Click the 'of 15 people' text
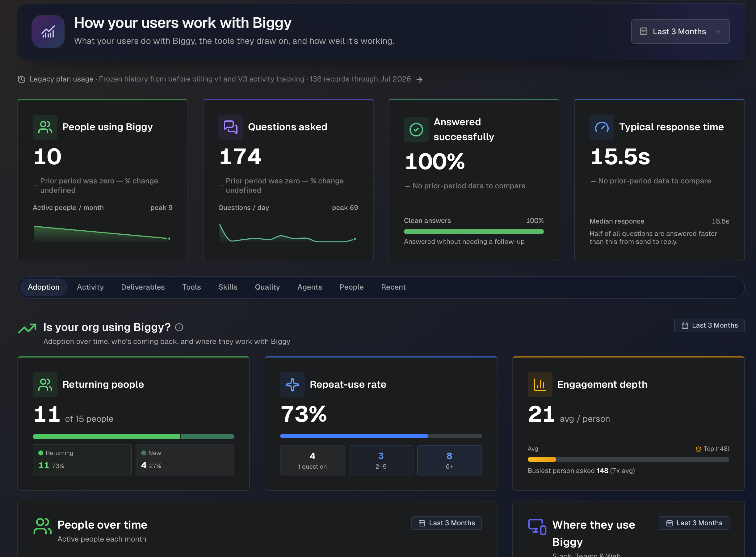756x557 pixels. 89,419
